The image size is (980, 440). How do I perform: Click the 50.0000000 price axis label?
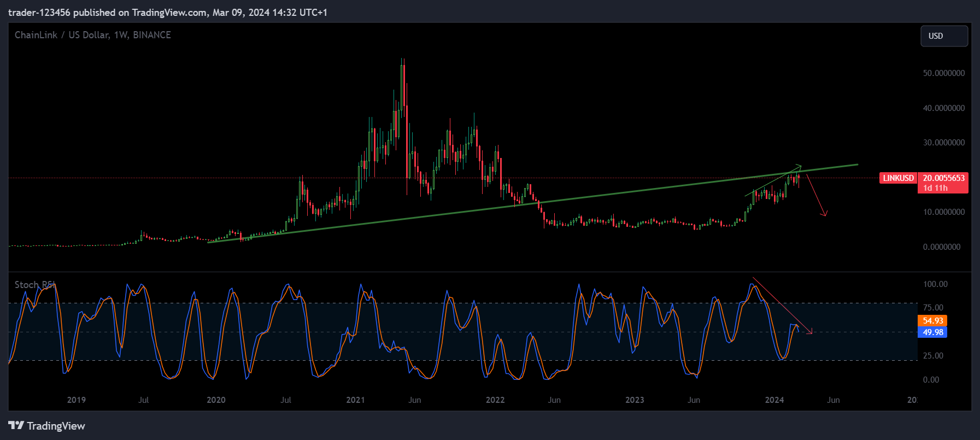[944, 73]
